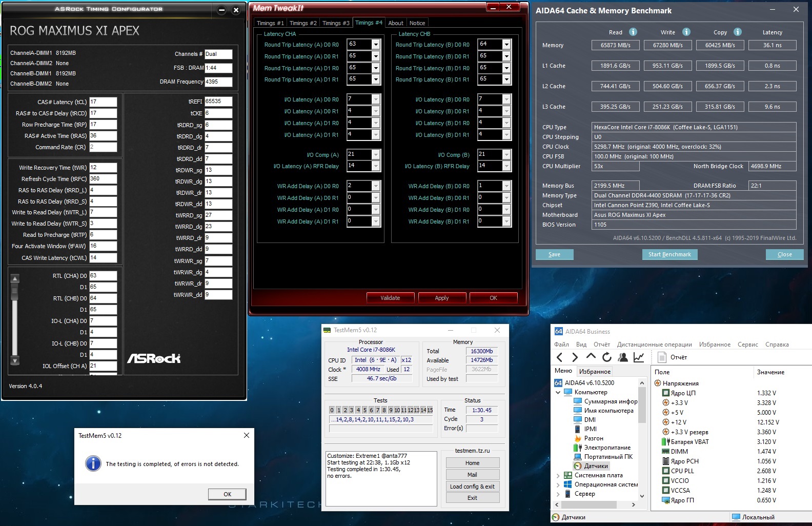This screenshot has width=812, height=526.
Task: Open WR Add Delay (A) D0 R0 dropdown
Action: [x=376, y=186]
